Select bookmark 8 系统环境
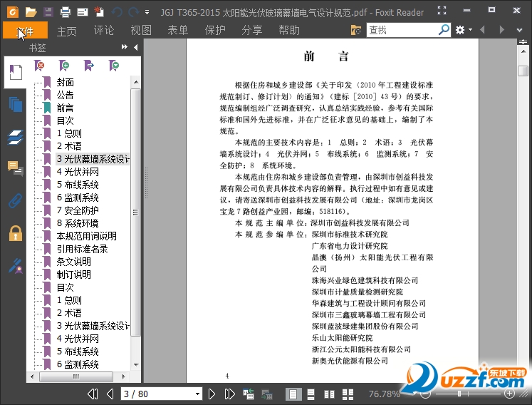Image resolution: width=532 pixels, height=405 pixels. (78, 223)
